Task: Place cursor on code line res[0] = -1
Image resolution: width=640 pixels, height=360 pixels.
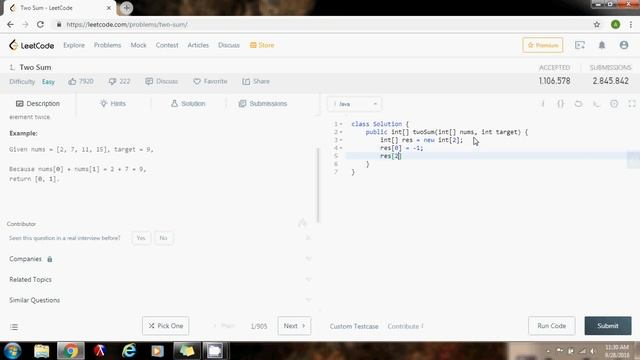Action: pos(402,148)
